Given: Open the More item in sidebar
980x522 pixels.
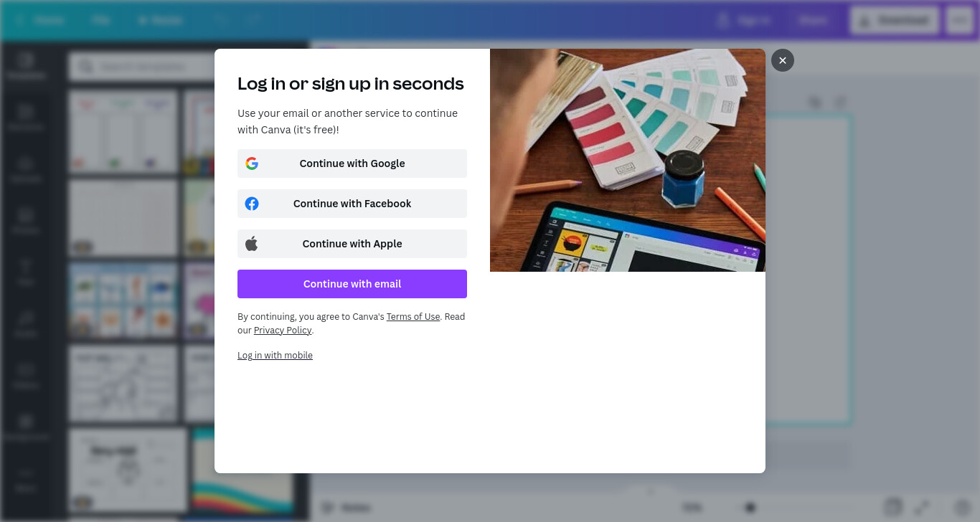Looking at the screenshot, I should coord(26,479).
